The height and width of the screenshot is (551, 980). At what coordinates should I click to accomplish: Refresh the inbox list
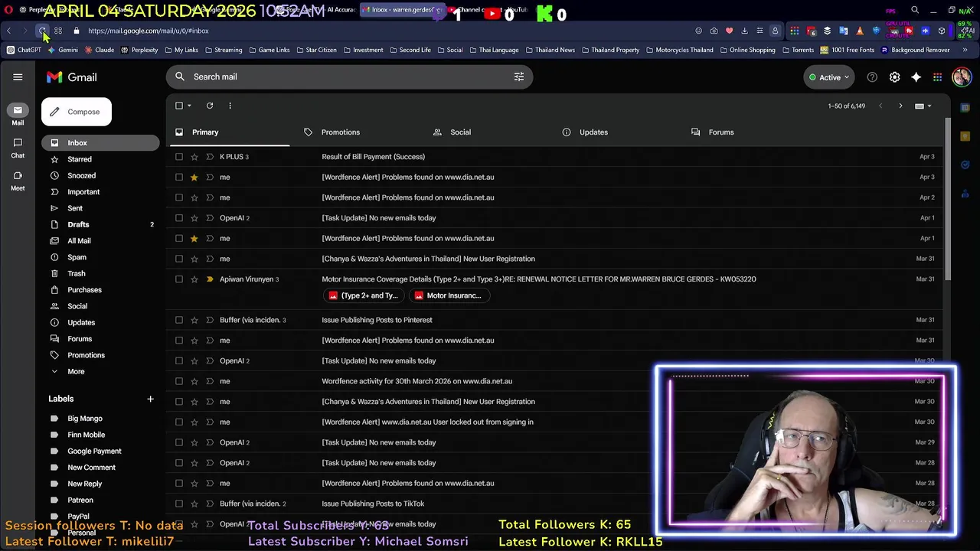click(210, 106)
